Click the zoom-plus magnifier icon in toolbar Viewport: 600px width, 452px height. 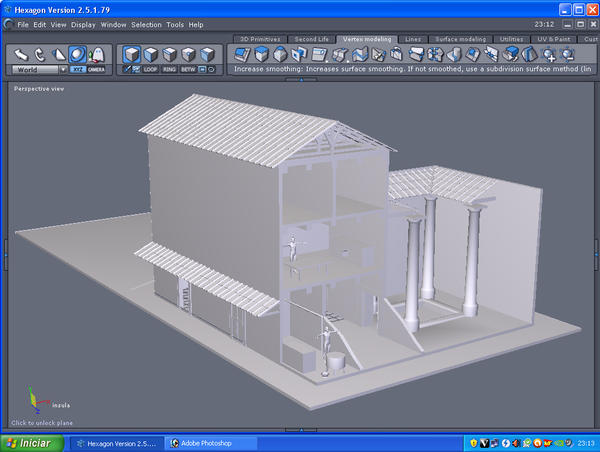[x=550, y=55]
